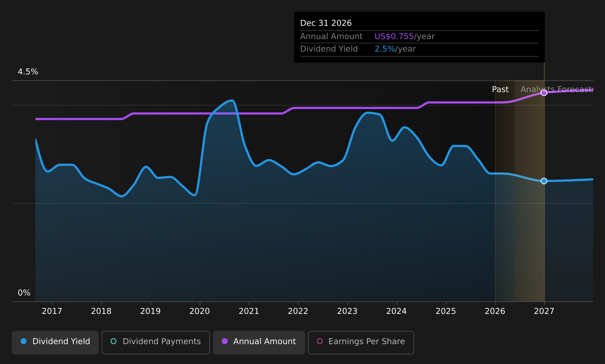This screenshot has width=605, height=364.
Task: Click the 4.5% y-axis label
Action: 28,72
